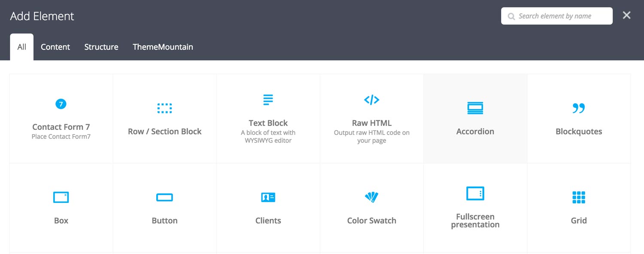Viewport: 644px width, 254px height.
Task: Open the ThemeMountain tab
Action: click(163, 47)
